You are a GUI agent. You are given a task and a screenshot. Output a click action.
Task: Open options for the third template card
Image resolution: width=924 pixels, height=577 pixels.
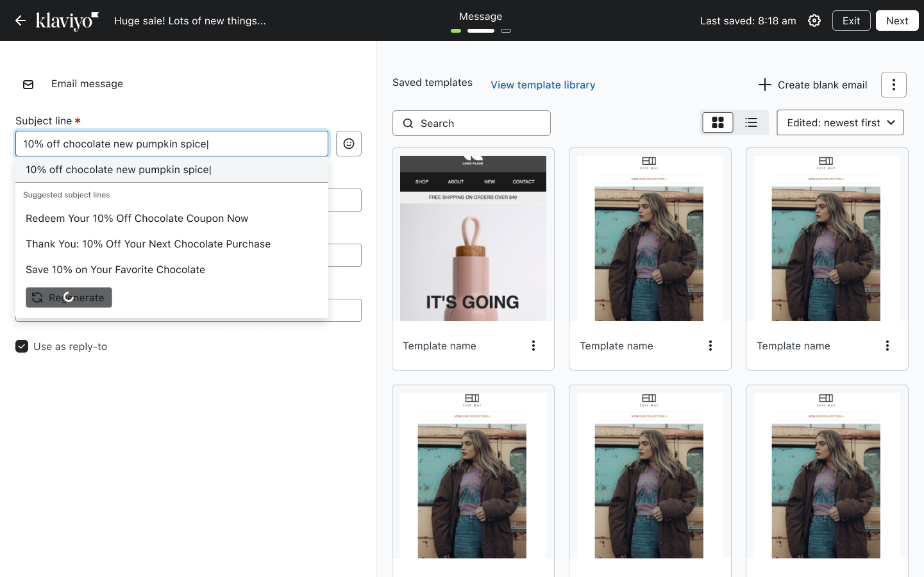click(x=887, y=346)
